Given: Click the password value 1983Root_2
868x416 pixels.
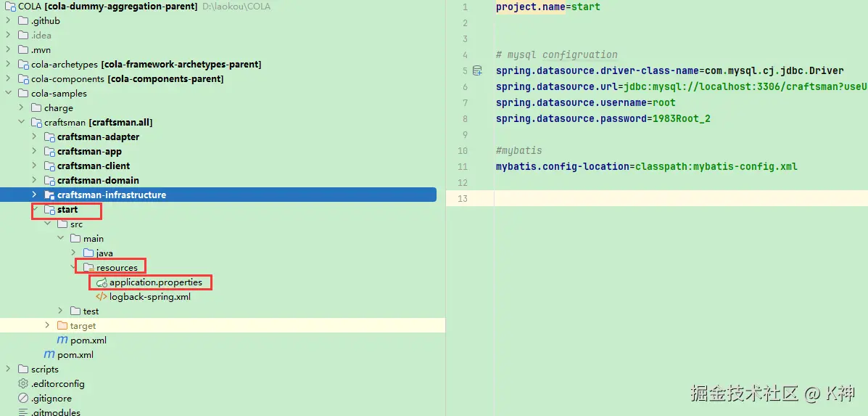Looking at the screenshot, I should coord(682,118).
